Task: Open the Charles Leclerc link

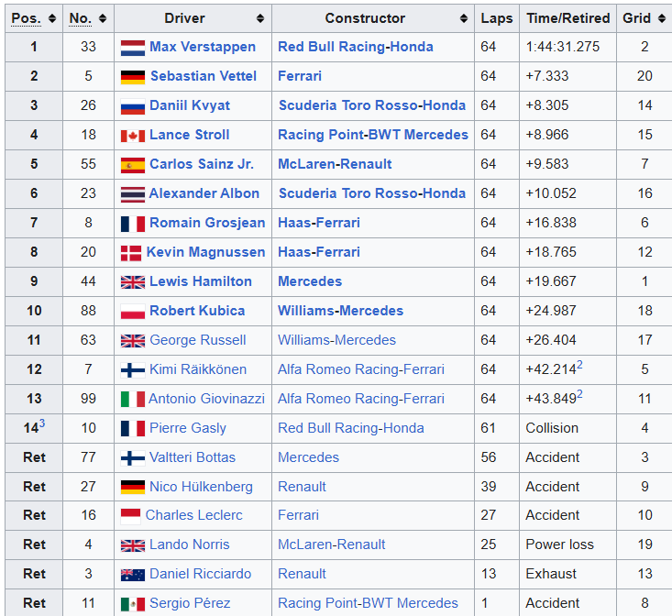Action: click(193, 515)
